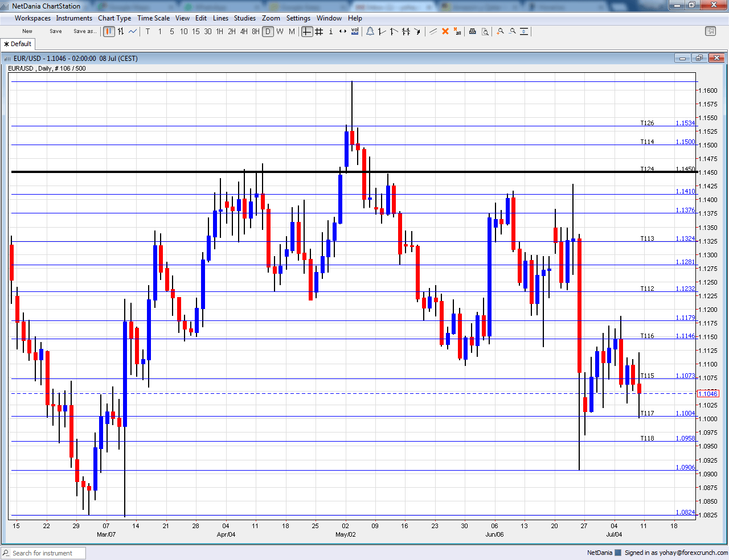The width and height of the screenshot is (729, 560).
Task: Open print preview from the toolbar
Action: point(485,31)
